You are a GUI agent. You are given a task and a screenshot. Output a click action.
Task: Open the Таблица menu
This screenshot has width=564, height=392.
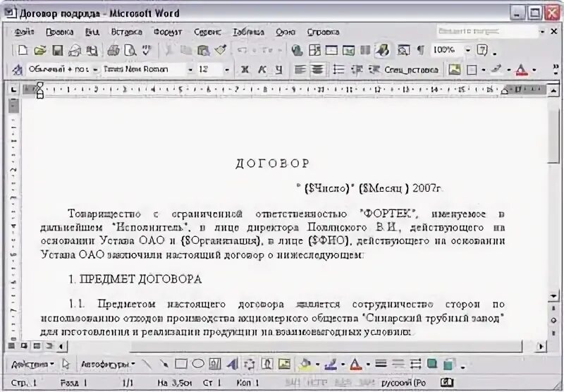tap(248, 32)
